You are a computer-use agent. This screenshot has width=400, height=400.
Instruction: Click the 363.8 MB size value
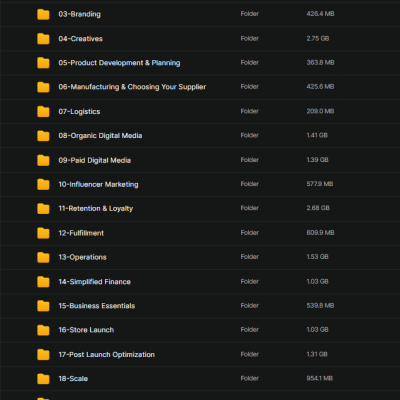click(x=320, y=63)
